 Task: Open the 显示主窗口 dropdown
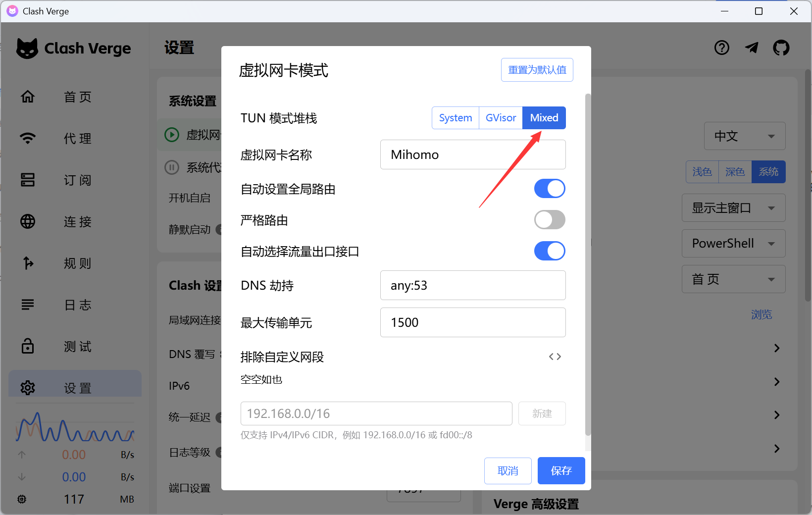[733, 208]
